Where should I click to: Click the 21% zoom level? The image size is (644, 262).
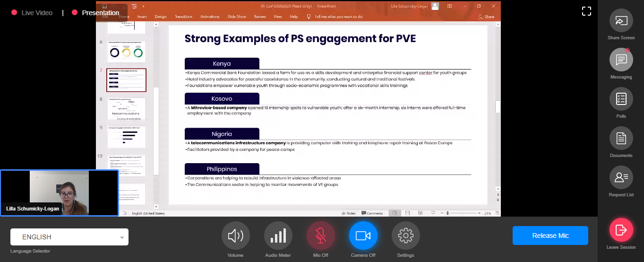point(487,213)
